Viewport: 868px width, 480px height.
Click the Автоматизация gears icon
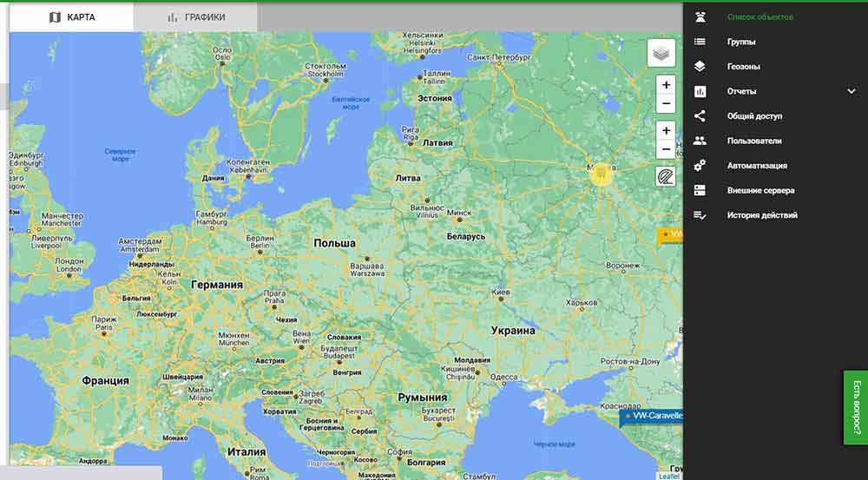click(700, 165)
